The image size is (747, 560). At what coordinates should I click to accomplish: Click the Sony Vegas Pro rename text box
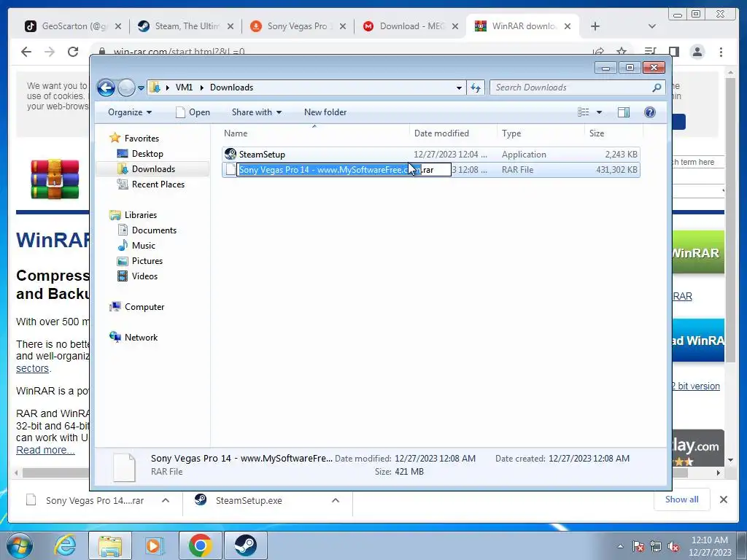[344, 169]
